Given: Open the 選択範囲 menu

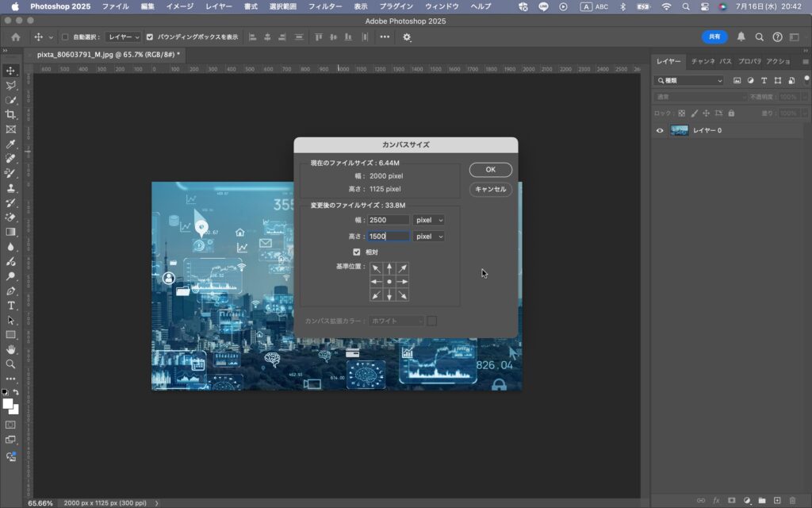Looking at the screenshot, I should pos(283,6).
